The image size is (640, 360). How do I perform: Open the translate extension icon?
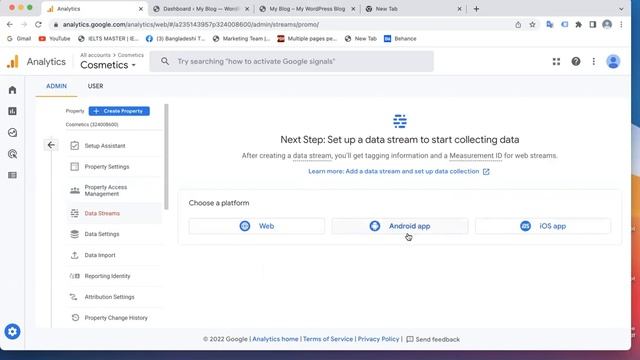tap(550, 24)
